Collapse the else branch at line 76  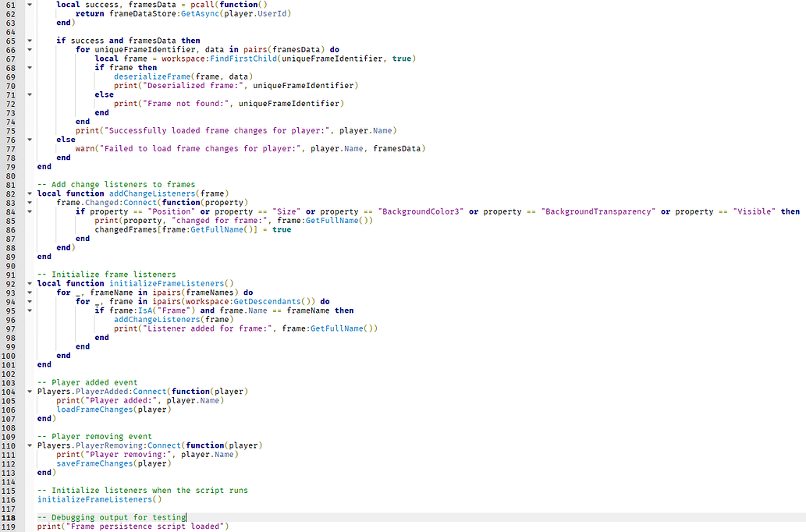click(28, 139)
